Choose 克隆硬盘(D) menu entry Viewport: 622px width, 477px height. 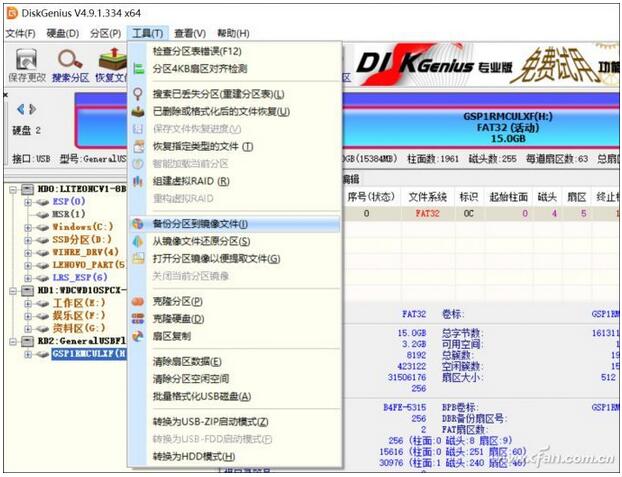(235, 319)
